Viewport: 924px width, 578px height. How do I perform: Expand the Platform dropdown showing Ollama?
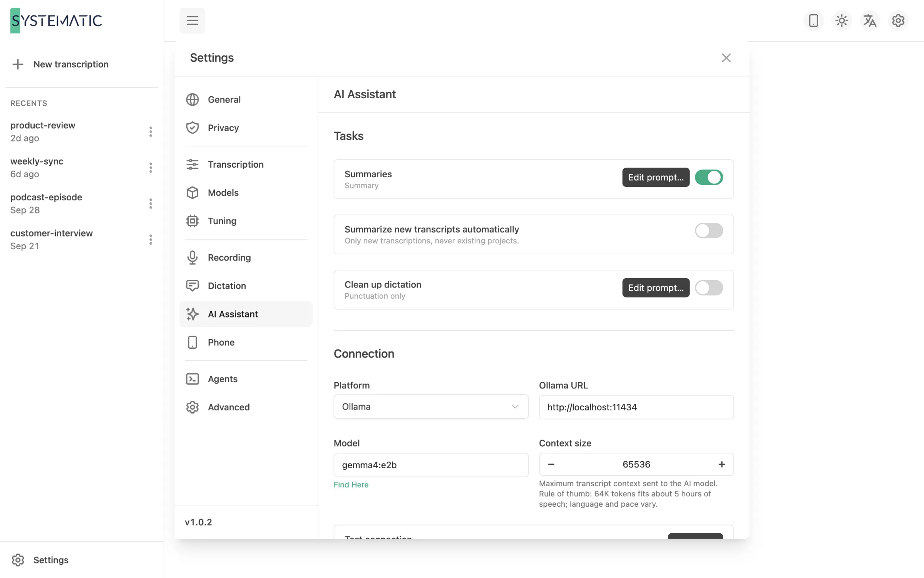pos(431,407)
